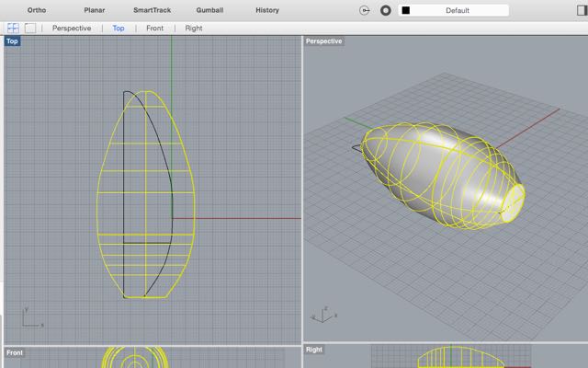Screen dimensions: 588x368
Task: Click the axis indicator in Top viewport
Action: 32,317
